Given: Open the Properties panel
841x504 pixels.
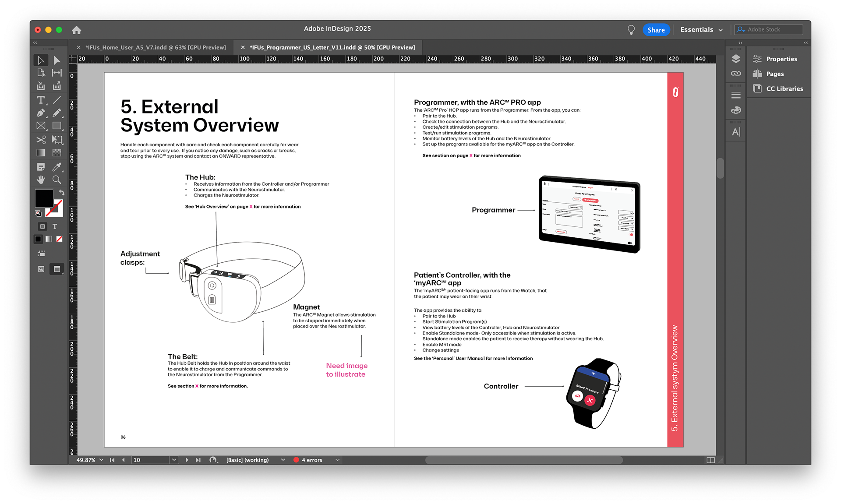Looking at the screenshot, I should 774,59.
